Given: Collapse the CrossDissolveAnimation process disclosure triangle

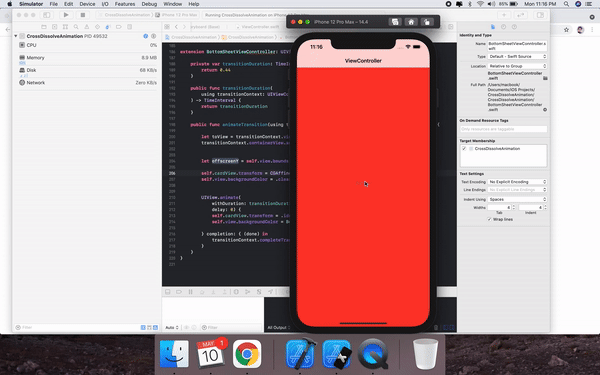Looking at the screenshot, I should [16, 36].
